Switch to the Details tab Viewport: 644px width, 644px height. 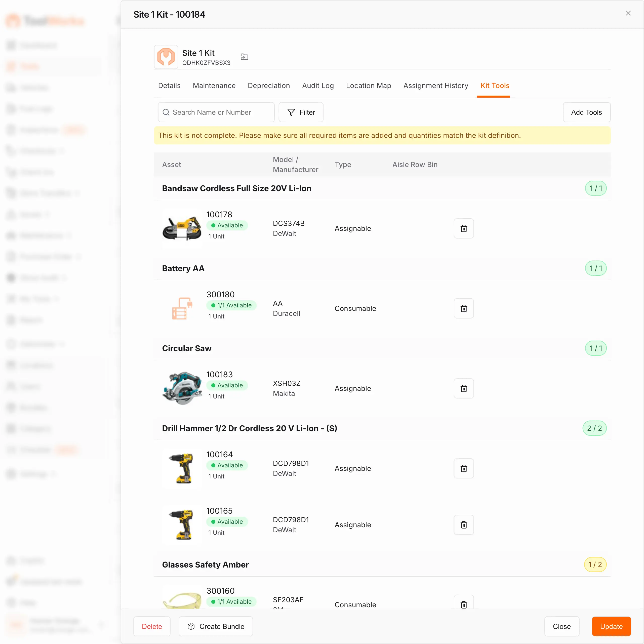pyautogui.click(x=169, y=86)
